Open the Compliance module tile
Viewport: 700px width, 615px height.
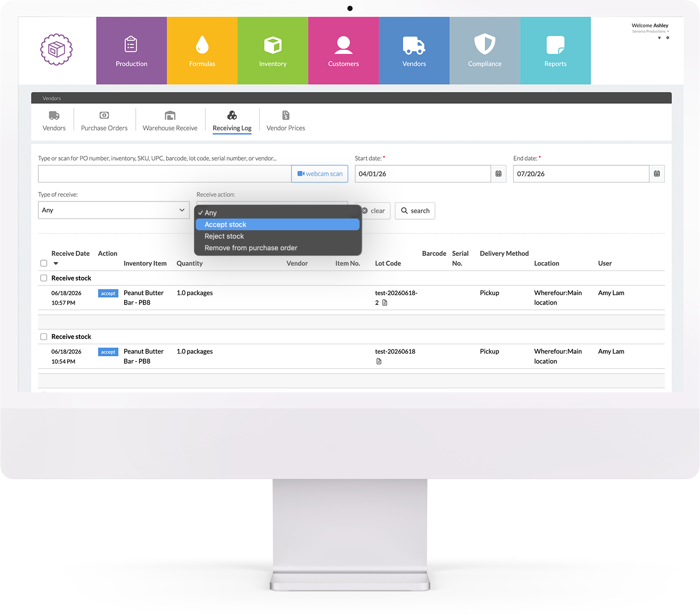[x=485, y=50]
